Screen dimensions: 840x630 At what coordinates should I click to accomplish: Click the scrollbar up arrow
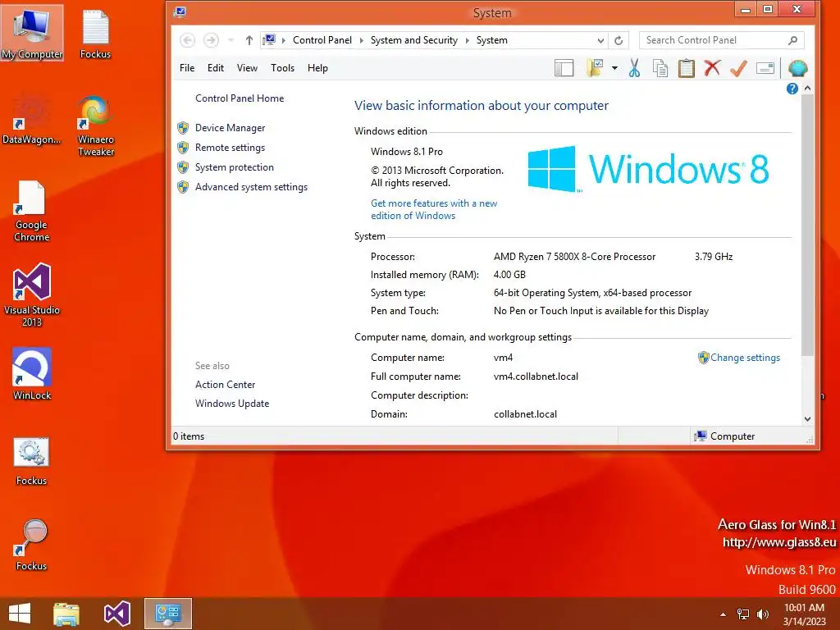807,88
